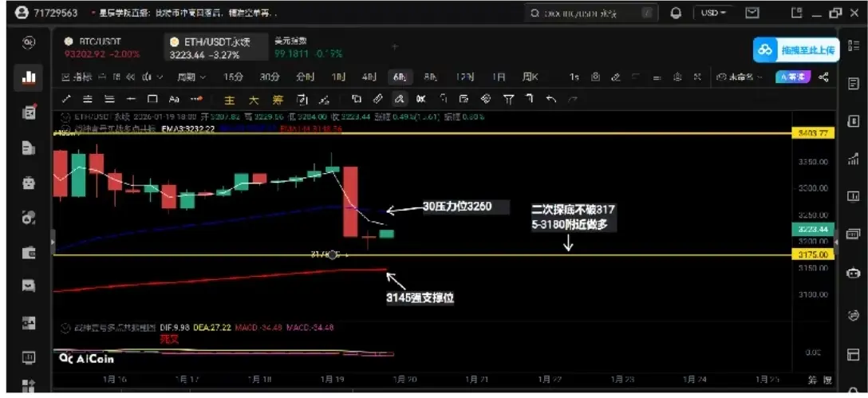Collapse the right panel handle beside price axis

click(836, 242)
